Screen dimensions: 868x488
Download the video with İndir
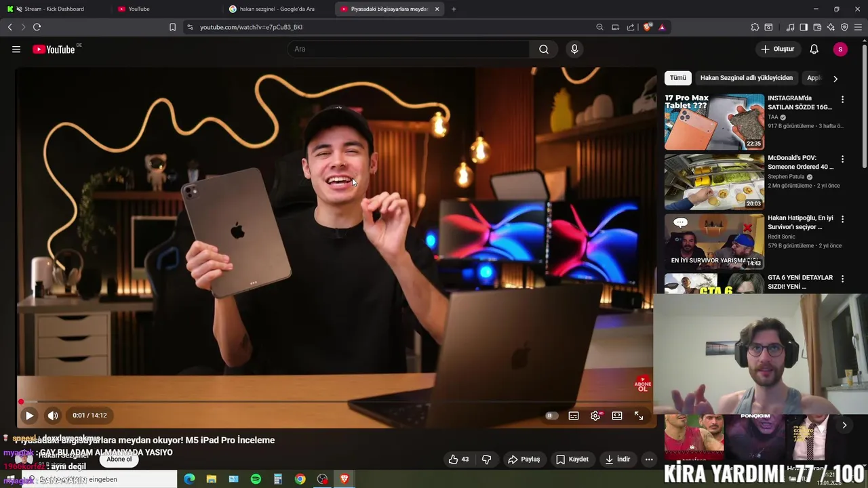point(617,459)
